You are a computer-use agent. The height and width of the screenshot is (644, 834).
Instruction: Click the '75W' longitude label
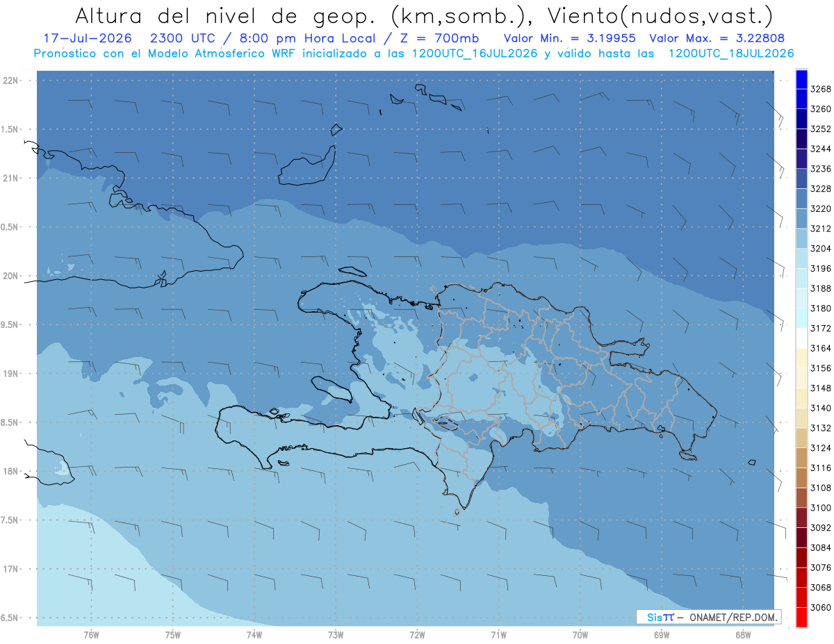click(x=172, y=635)
